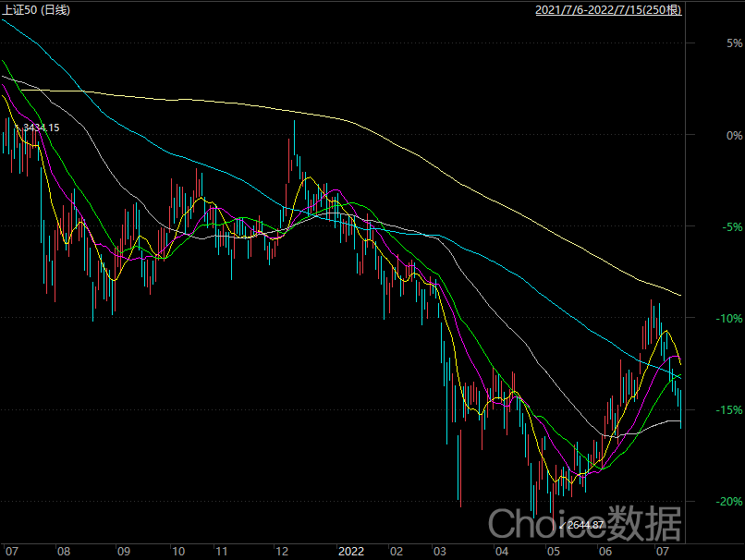Click the low price label 2644.87

(x=585, y=525)
